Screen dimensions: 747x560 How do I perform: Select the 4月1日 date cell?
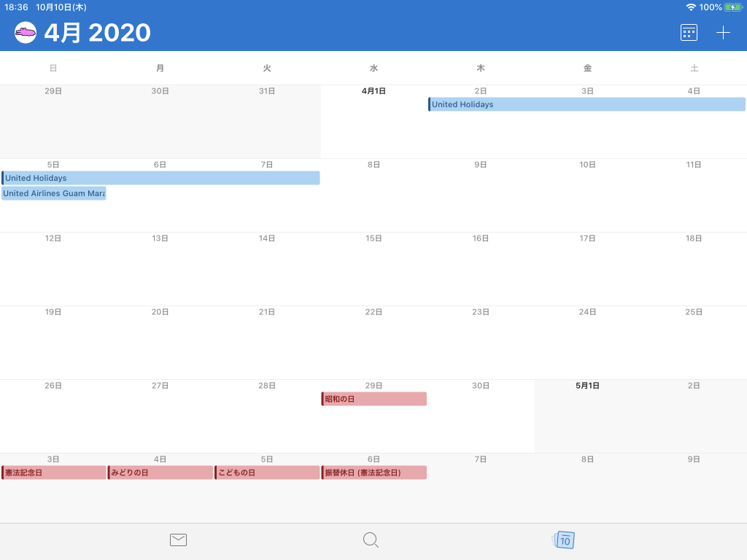pyautogui.click(x=373, y=124)
